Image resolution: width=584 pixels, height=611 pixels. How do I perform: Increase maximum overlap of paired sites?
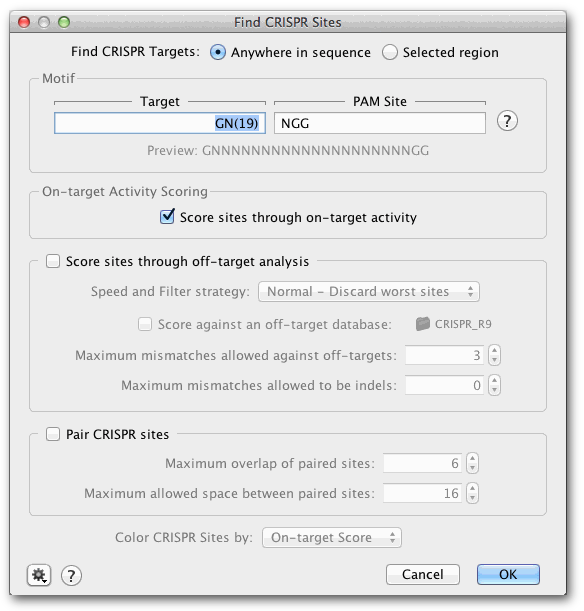click(472, 458)
